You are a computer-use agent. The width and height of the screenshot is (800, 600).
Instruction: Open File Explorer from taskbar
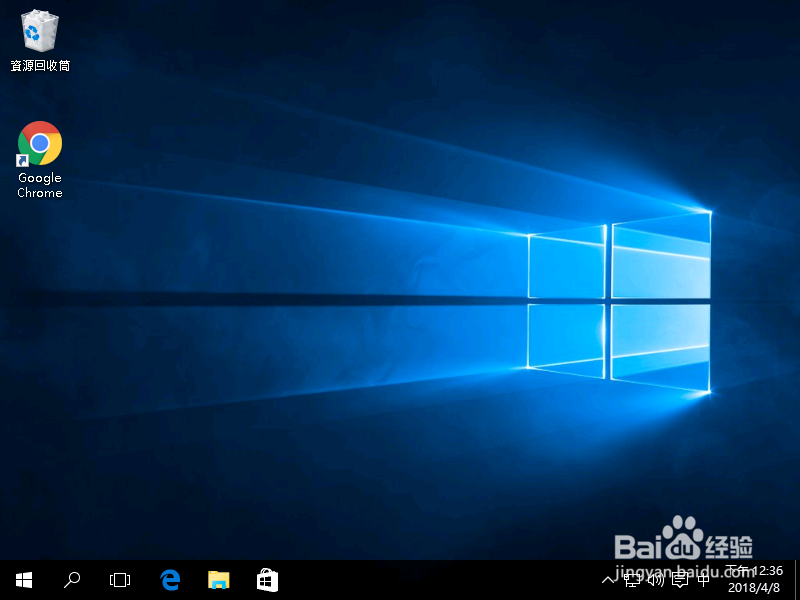pos(218,580)
